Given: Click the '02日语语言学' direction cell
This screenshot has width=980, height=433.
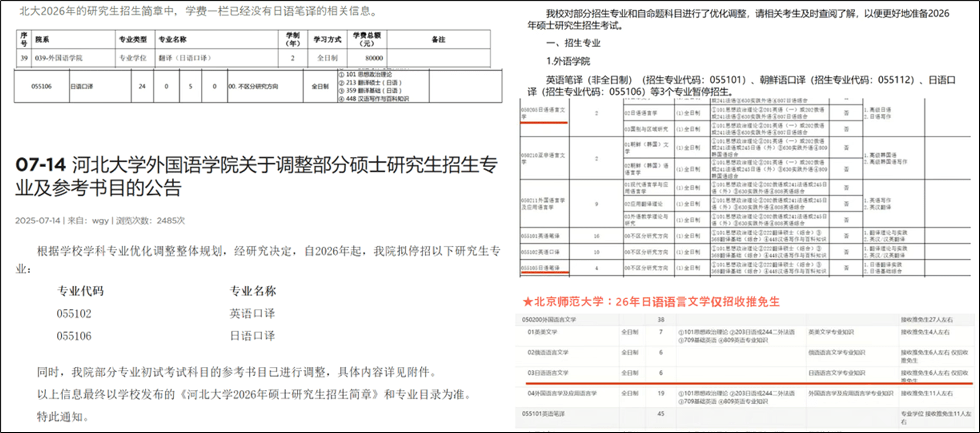Looking at the screenshot, I should (641, 113).
